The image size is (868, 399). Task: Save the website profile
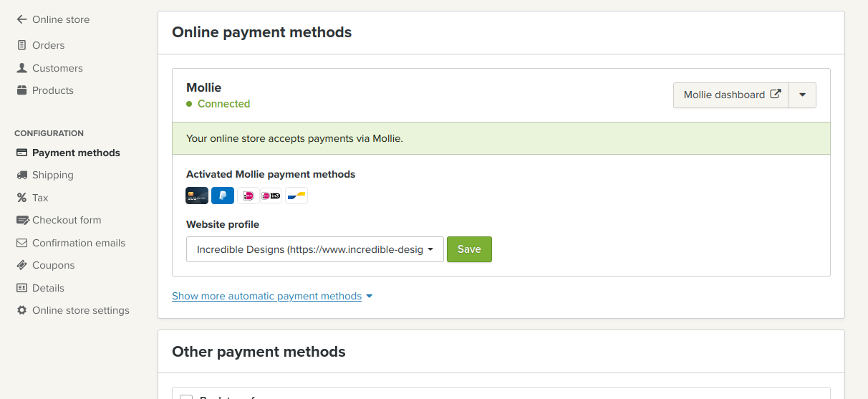tap(469, 249)
